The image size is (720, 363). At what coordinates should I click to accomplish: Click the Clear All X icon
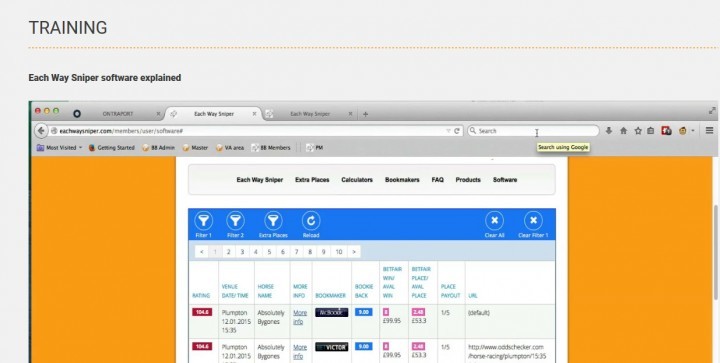(x=494, y=221)
